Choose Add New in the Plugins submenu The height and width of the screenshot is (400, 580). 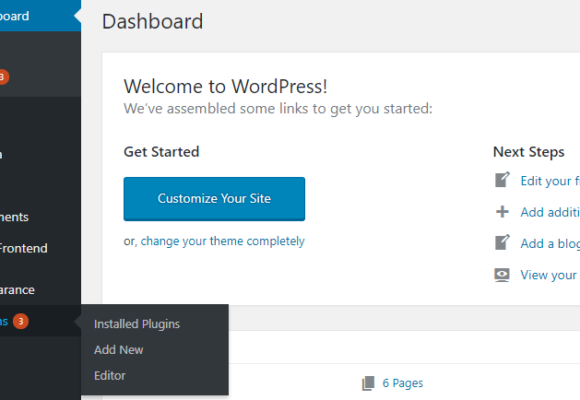click(118, 350)
